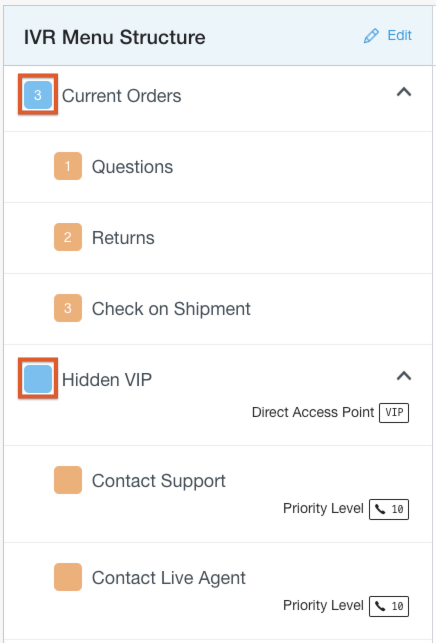Click the orange 3 badge beside Check on Shipment

pyautogui.click(x=68, y=308)
